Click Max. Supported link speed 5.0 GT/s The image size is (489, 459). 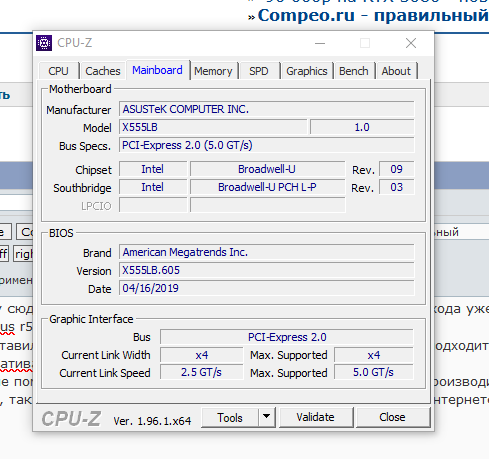coord(374,372)
